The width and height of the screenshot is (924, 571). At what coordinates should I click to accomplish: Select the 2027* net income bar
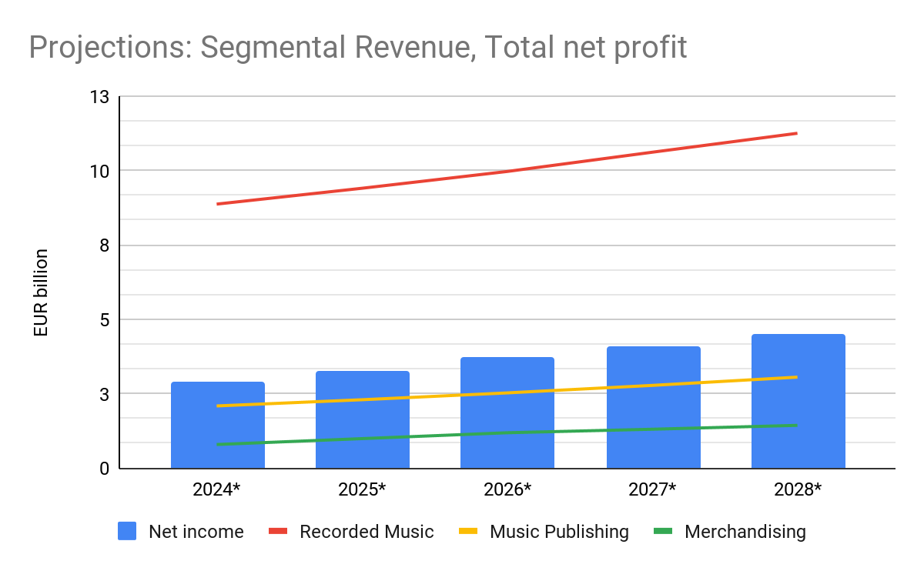(x=654, y=407)
